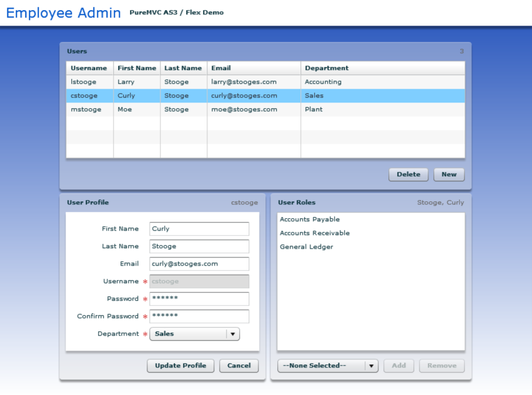Screen dimensions: 532x395
Task: Select the General Ledger role
Action: (371, 247)
